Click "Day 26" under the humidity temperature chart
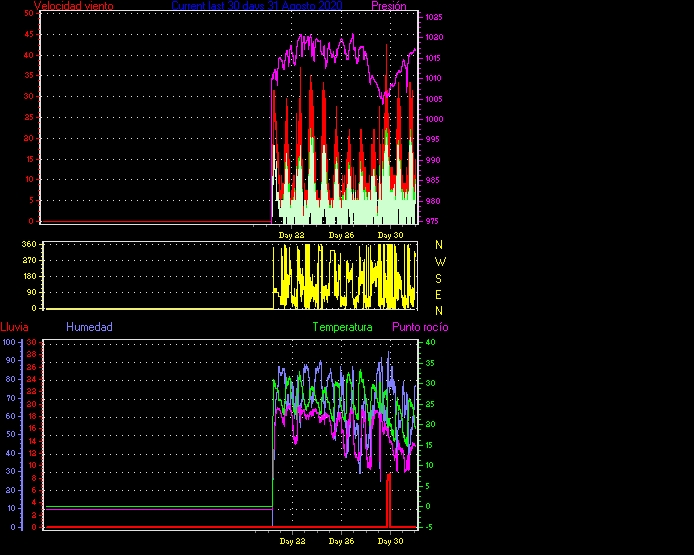This screenshot has width=694, height=555. pyautogui.click(x=342, y=541)
